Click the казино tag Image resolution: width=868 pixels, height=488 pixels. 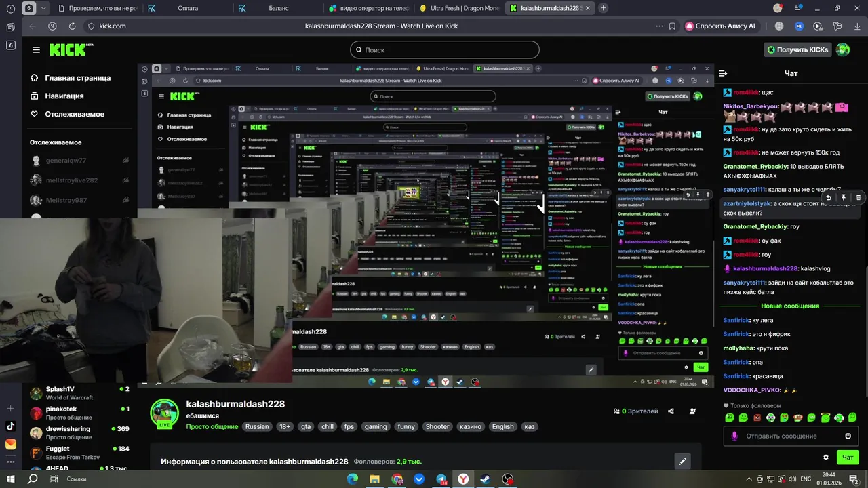[x=470, y=426]
